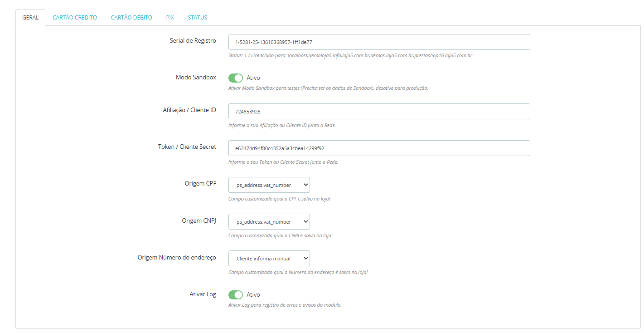
Task: Click the Token / Cliente Secret field
Action: (379, 148)
